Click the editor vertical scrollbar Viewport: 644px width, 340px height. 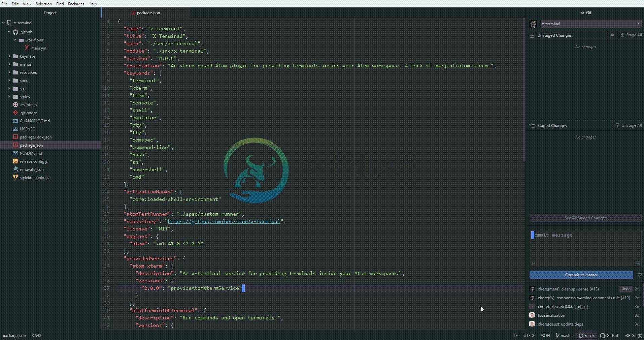point(524,89)
